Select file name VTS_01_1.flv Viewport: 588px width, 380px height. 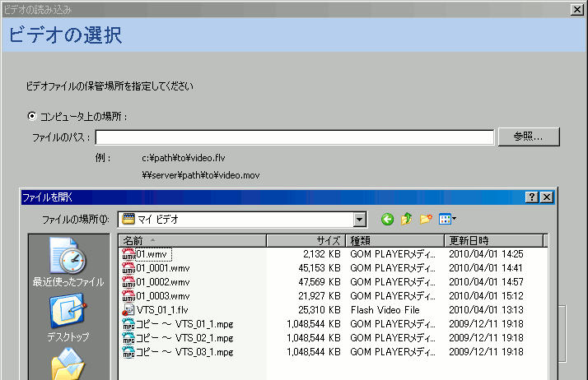pos(162,310)
